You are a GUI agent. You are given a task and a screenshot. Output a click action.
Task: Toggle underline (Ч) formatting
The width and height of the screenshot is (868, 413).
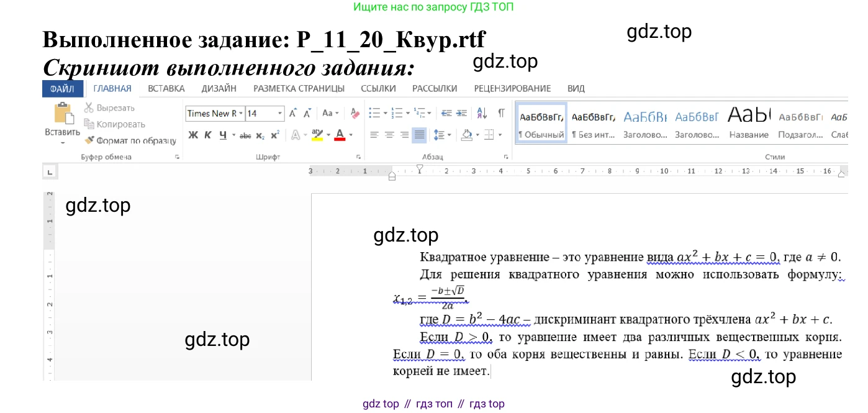tap(223, 135)
